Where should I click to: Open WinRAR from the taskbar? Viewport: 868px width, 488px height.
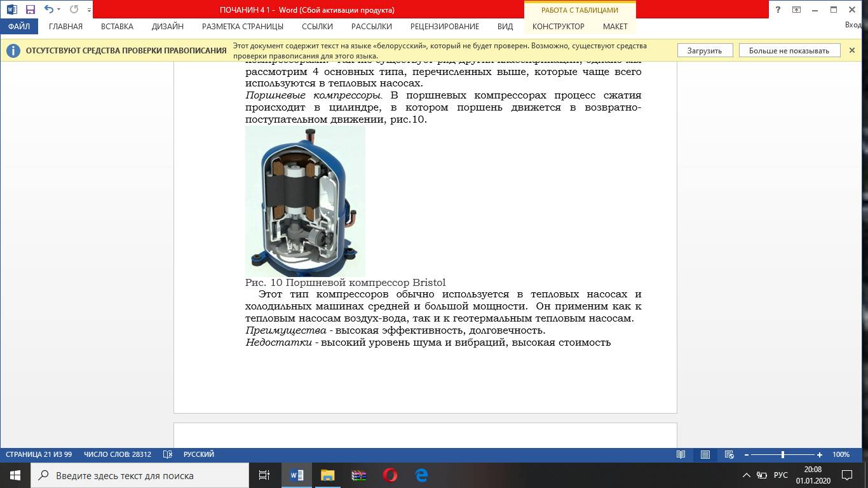coord(359,475)
